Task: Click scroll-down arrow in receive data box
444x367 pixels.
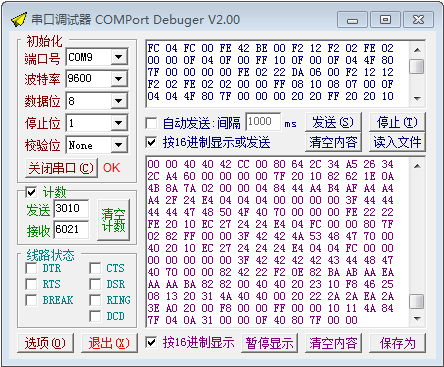Action: pos(417,319)
